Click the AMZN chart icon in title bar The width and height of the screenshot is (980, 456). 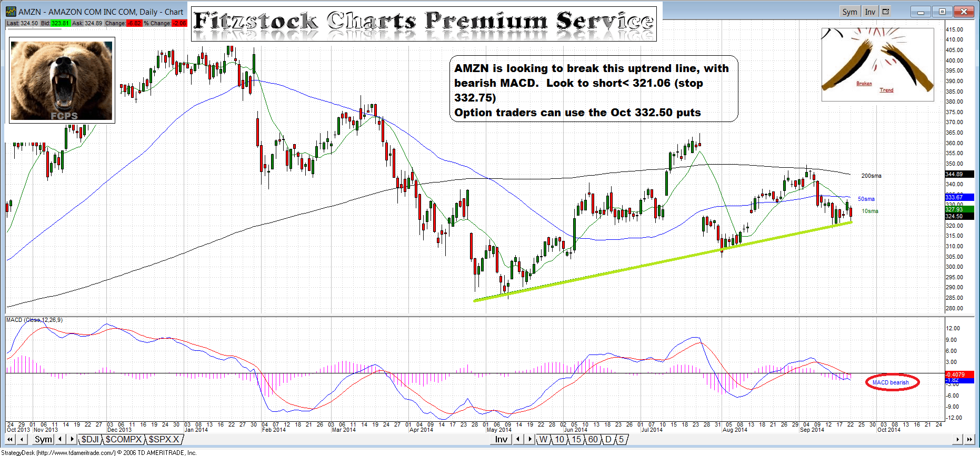pos(11,12)
